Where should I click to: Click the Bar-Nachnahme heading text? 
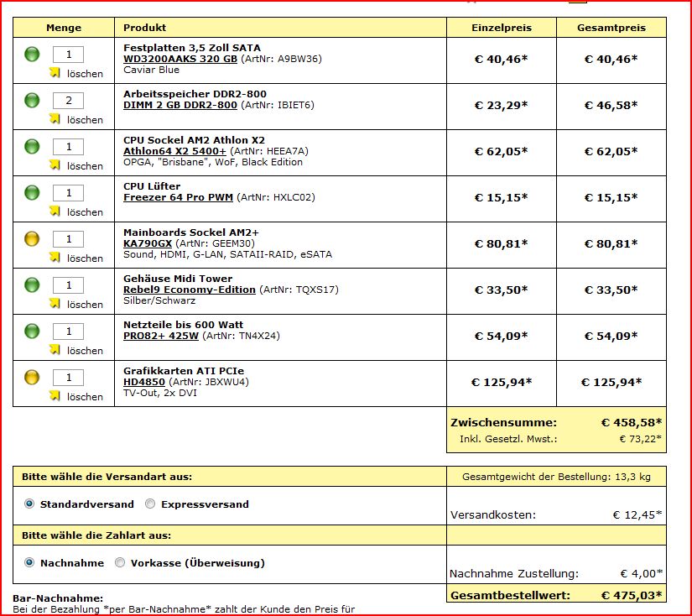[58, 598]
